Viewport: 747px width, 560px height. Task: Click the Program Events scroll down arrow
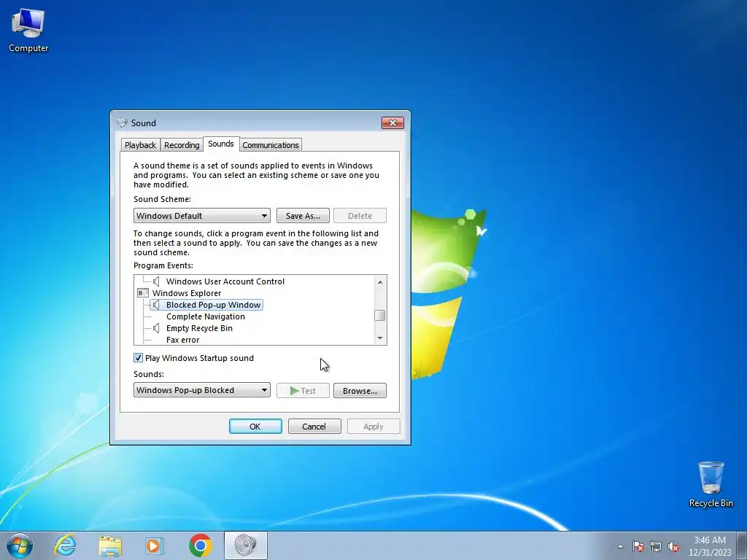coord(379,338)
